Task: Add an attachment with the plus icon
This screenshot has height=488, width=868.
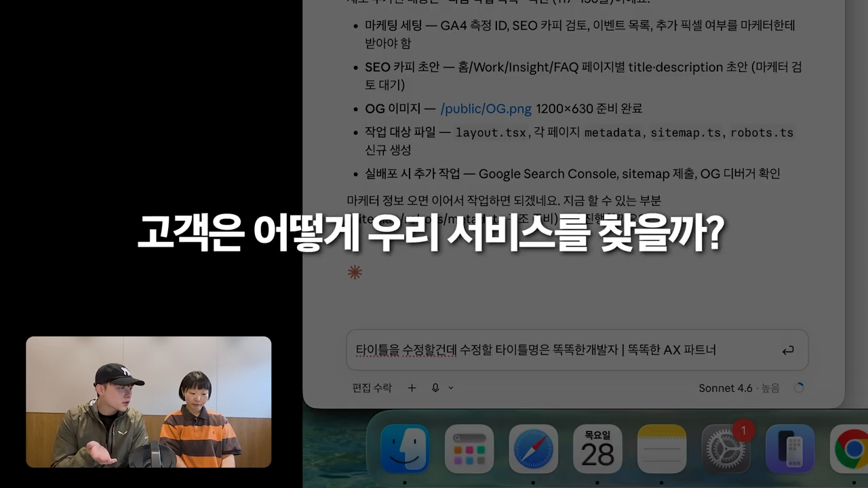Action: (412, 388)
